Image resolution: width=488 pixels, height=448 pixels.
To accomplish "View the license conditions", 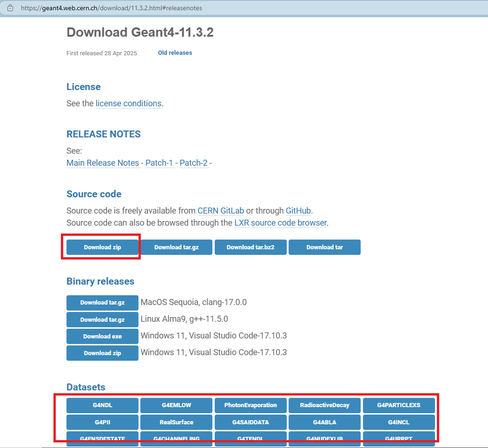I will pyautogui.click(x=128, y=103).
